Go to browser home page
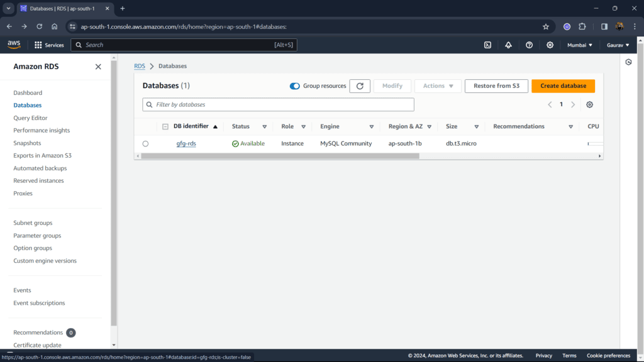The width and height of the screenshot is (644, 362). [55, 26]
